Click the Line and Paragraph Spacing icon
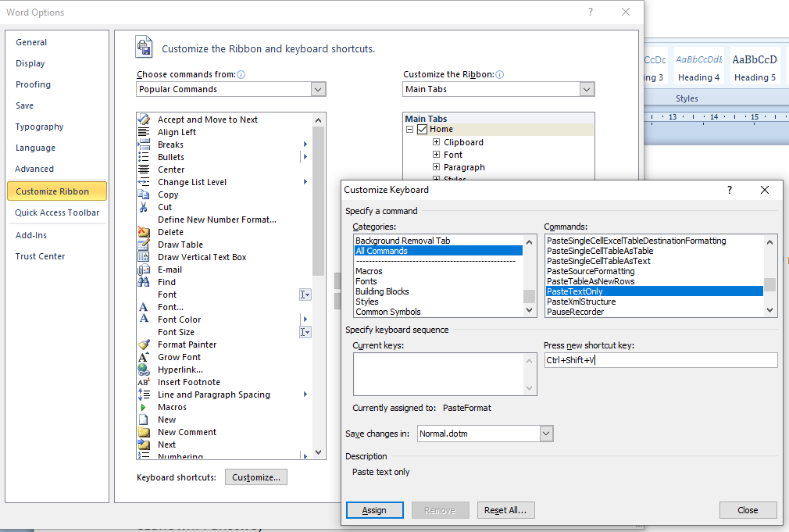Image resolution: width=789 pixels, height=532 pixels. coord(144,395)
